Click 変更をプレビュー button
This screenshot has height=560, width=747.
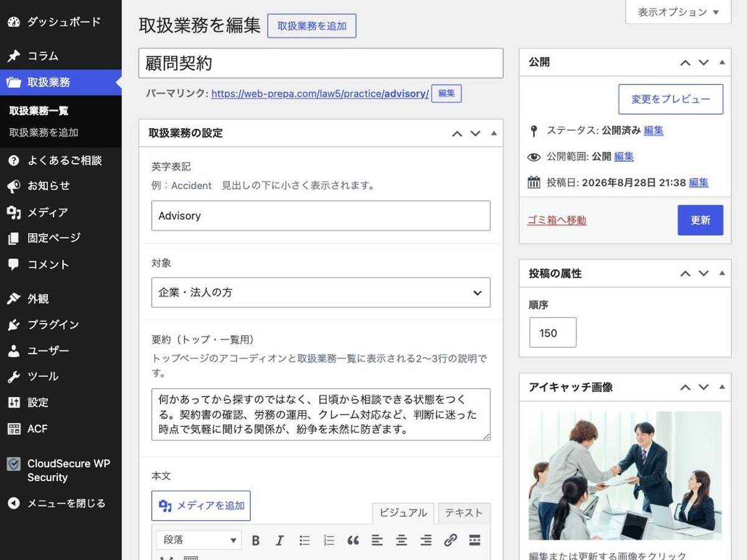(670, 100)
